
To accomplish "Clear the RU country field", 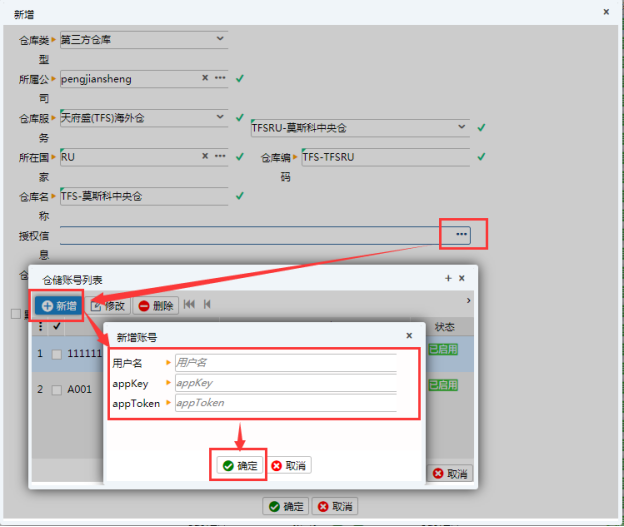I will coord(205,157).
